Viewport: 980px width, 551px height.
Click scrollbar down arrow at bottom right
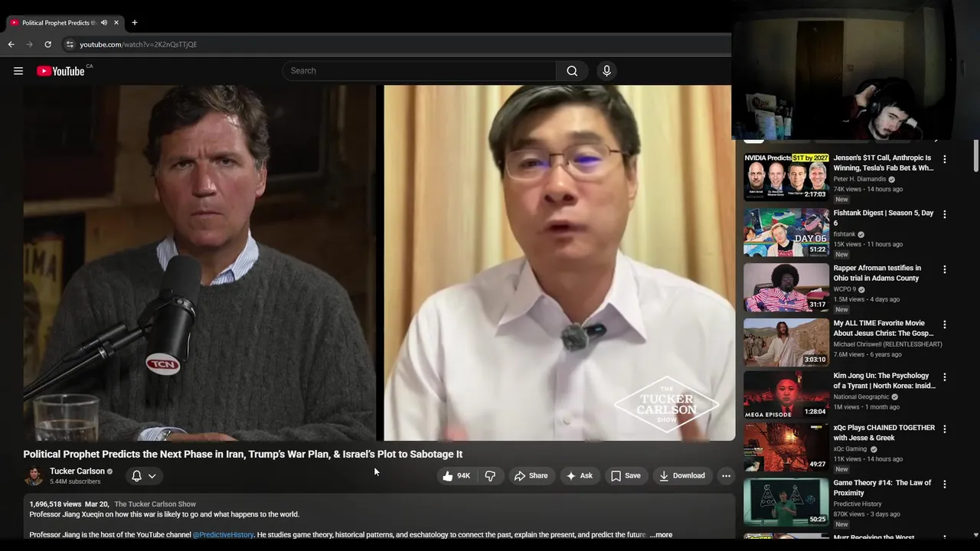pos(976,535)
